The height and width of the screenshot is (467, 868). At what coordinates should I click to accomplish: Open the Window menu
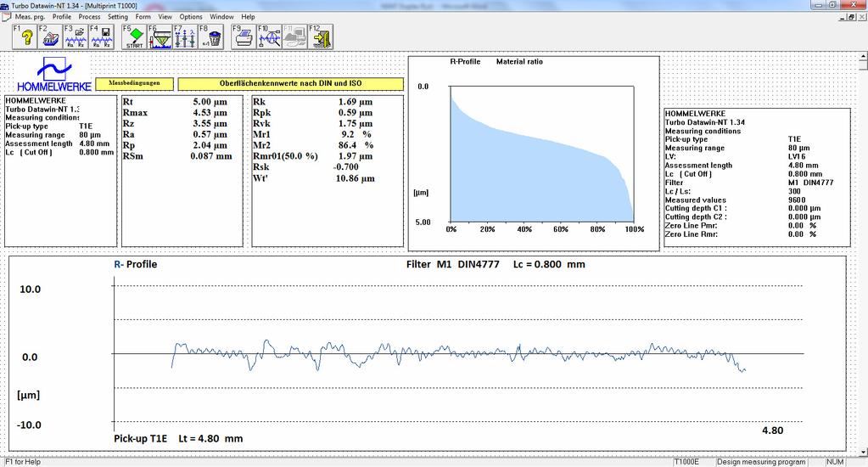pyautogui.click(x=221, y=17)
